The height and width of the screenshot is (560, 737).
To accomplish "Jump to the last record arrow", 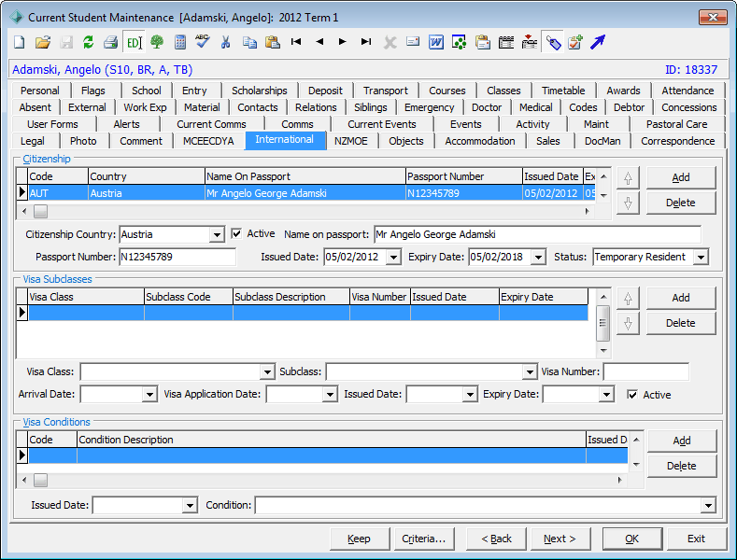I will point(366,42).
